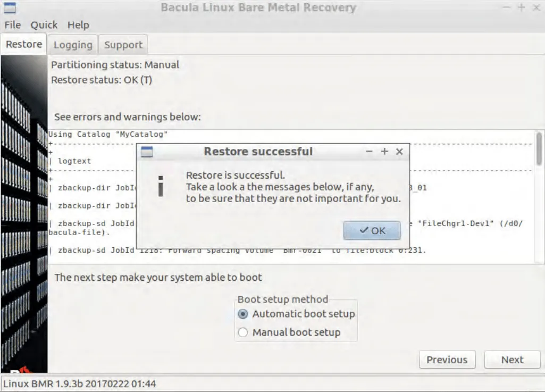Image resolution: width=545 pixels, height=392 pixels.
Task: Click the 'bacula-file).' log line
Action: click(x=79, y=232)
